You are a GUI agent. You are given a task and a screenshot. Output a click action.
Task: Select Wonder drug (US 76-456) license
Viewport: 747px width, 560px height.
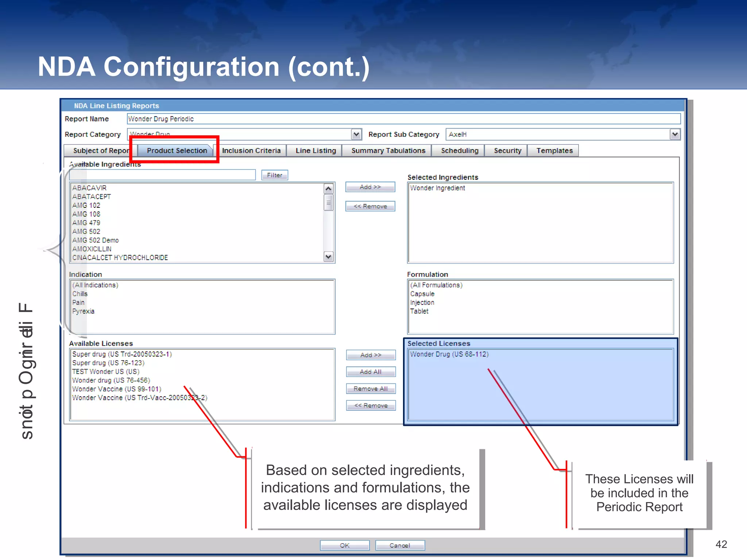point(111,380)
